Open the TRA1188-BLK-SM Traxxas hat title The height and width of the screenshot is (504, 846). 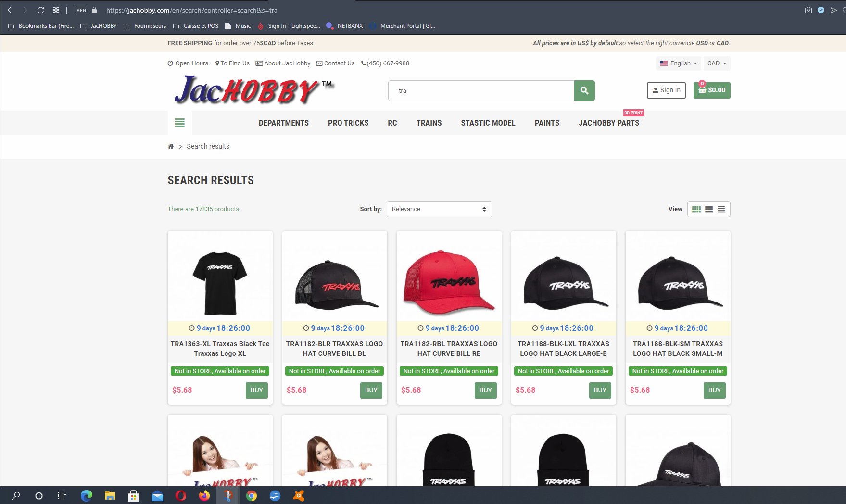coord(678,349)
